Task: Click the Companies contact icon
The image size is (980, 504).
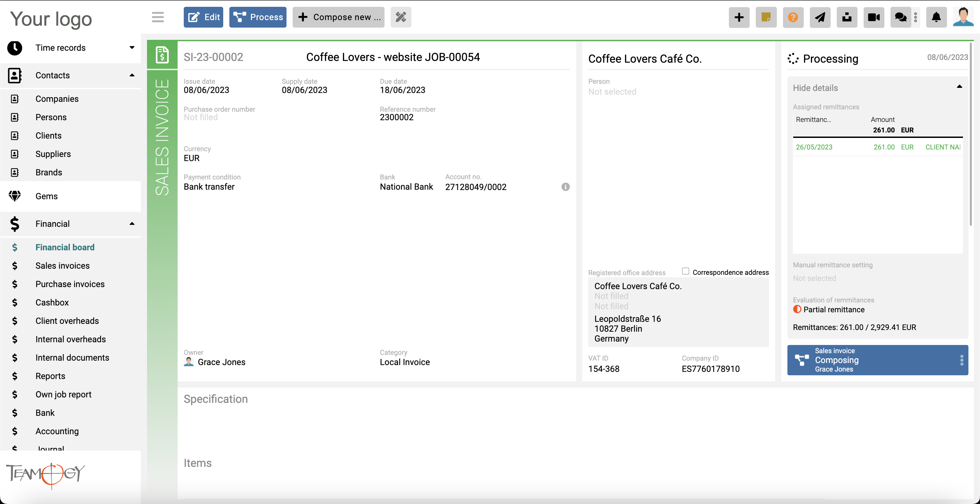Action: pyautogui.click(x=15, y=99)
